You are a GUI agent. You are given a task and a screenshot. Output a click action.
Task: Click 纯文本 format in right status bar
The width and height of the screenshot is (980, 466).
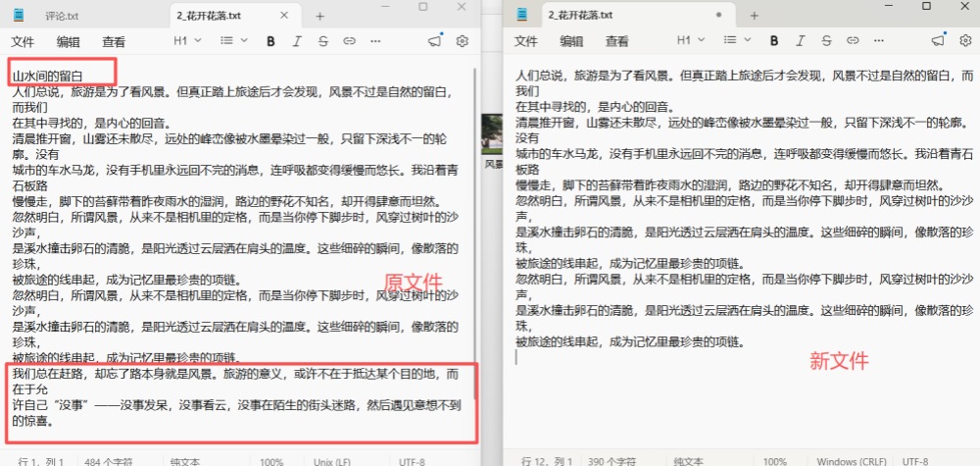(x=688, y=462)
